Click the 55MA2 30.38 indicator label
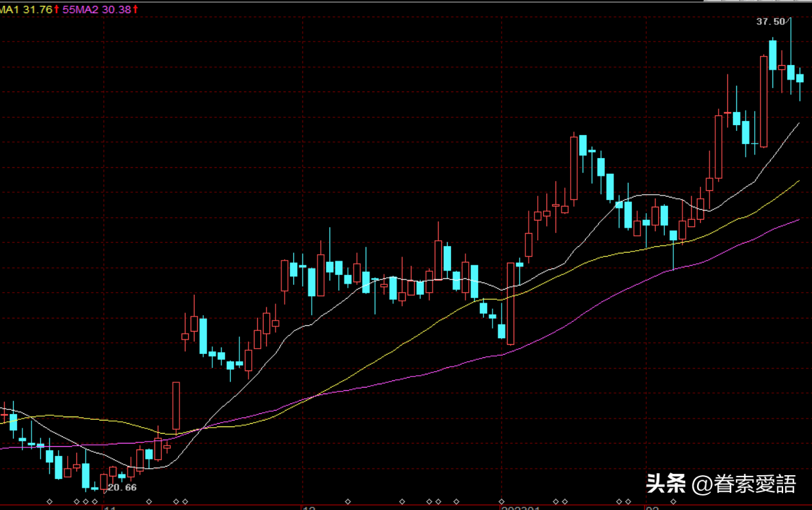 pos(97,9)
